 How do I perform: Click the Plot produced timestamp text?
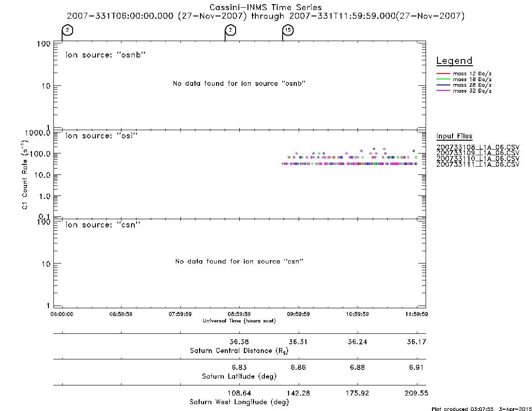pos(481,409)
